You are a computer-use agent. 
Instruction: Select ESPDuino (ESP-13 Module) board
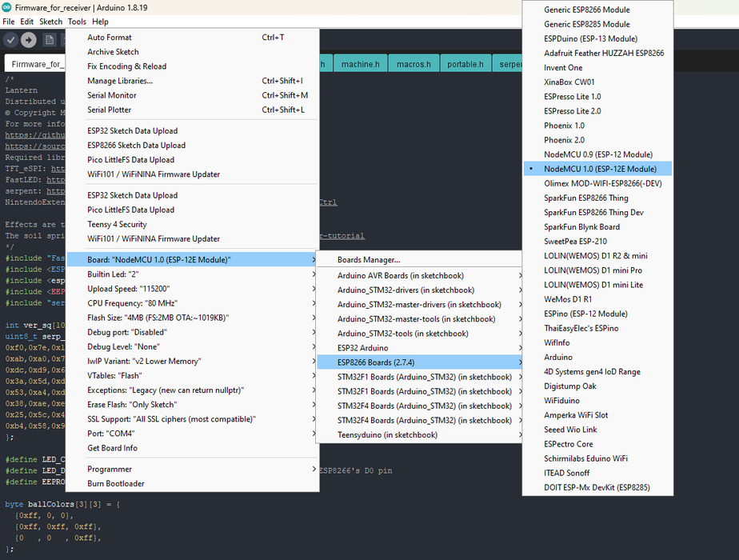pyautogui.click(x=597, y=38)
